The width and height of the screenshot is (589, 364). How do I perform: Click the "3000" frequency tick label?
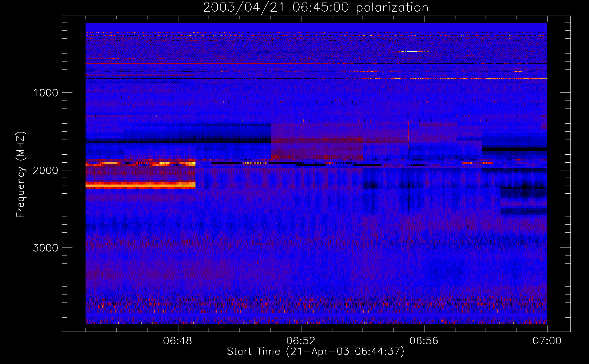(46, 248)
